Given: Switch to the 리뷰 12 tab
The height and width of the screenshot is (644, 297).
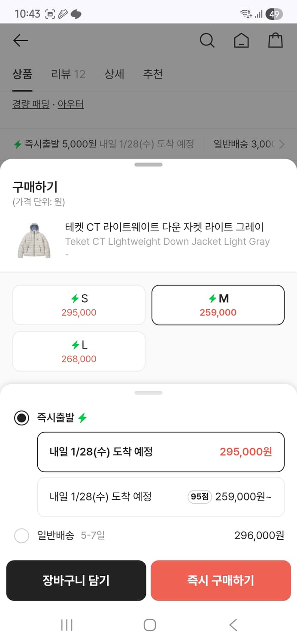Looking at the screenshot, I should 68,74.
